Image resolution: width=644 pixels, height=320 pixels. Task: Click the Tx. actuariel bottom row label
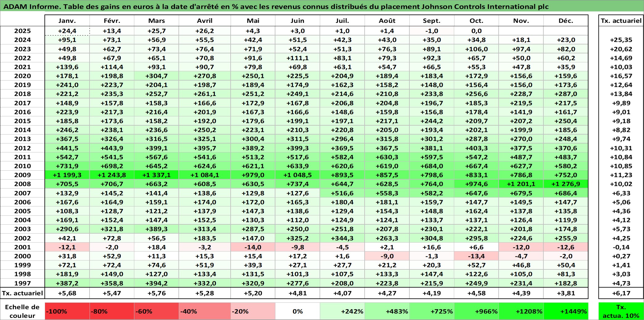[x=23, y=293]
